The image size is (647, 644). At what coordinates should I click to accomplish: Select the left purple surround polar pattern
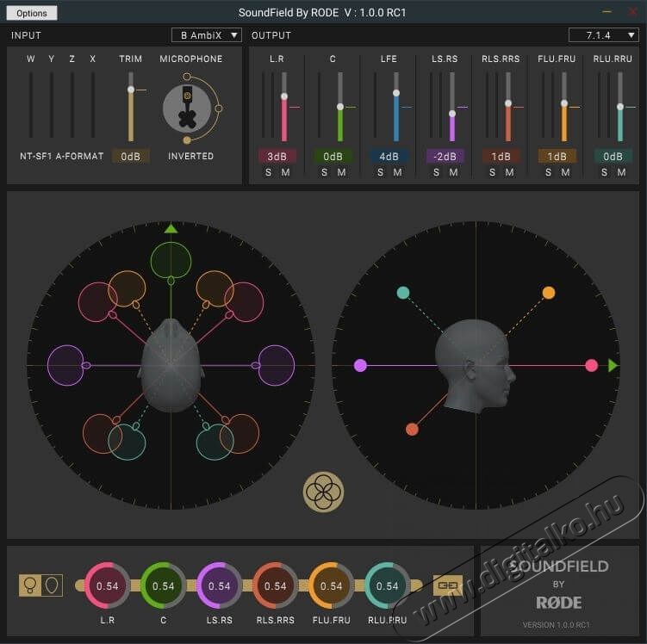(66, 365)
